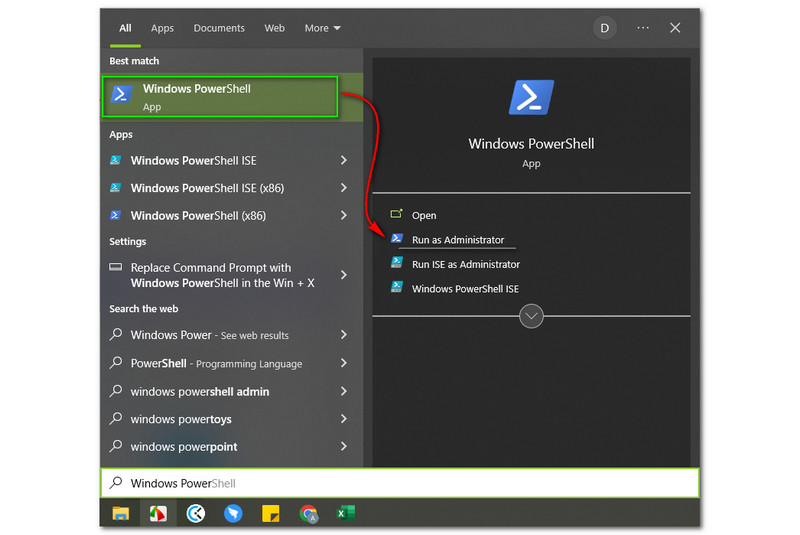Open the user account circle labeled D
This screenshot has width=800, height=535.
point(604,28)
